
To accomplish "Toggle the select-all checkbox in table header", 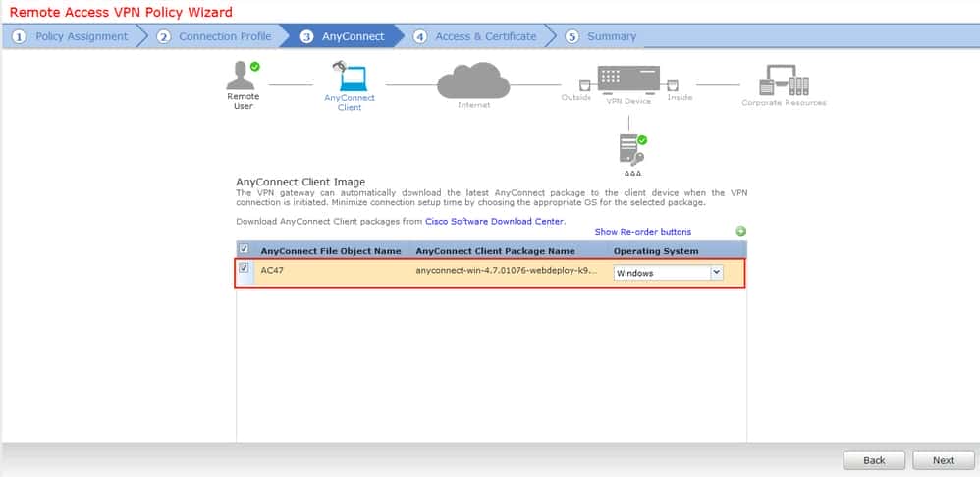I will click(x=245, y=249).
